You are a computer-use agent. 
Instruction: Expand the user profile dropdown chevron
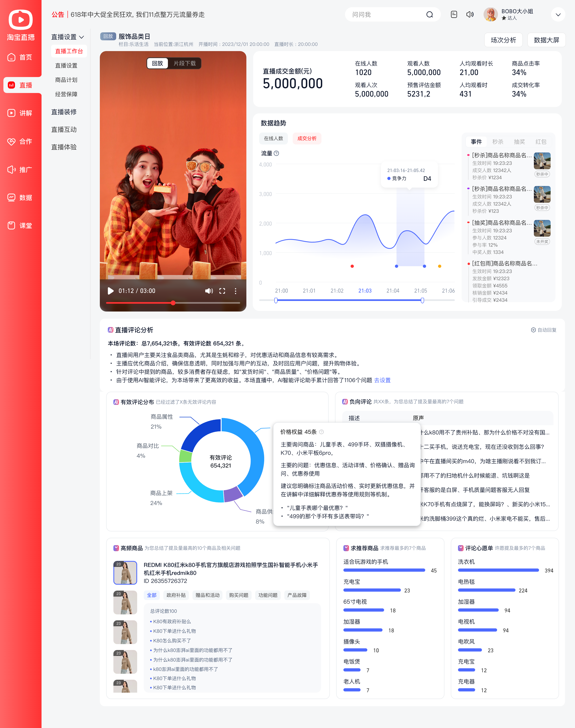tap(558, 14)
